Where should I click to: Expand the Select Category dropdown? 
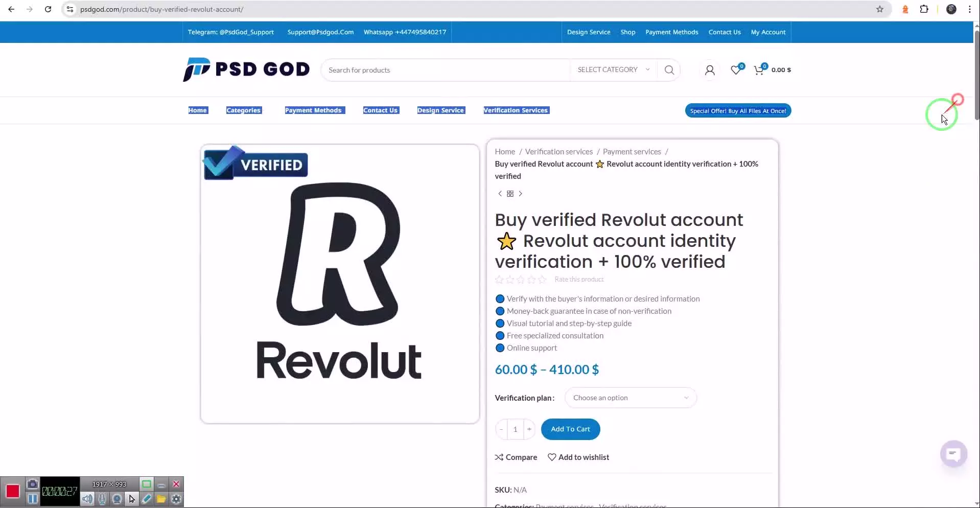[x=614, y=70]
